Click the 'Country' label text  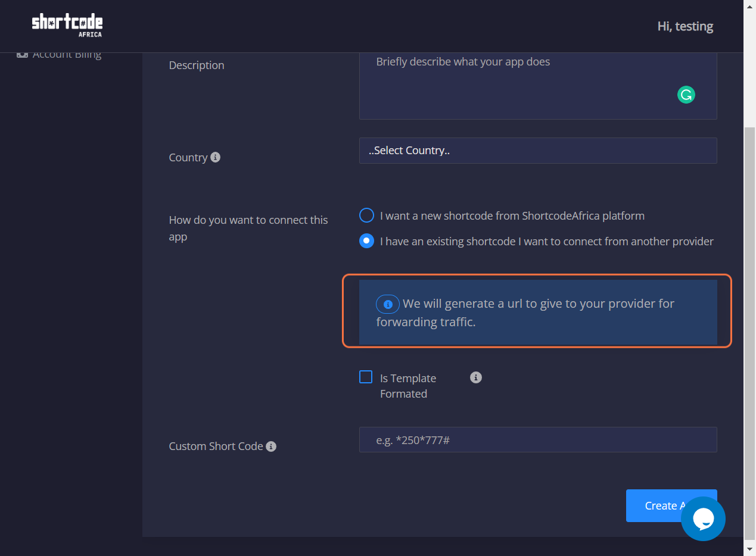(188, 157)
